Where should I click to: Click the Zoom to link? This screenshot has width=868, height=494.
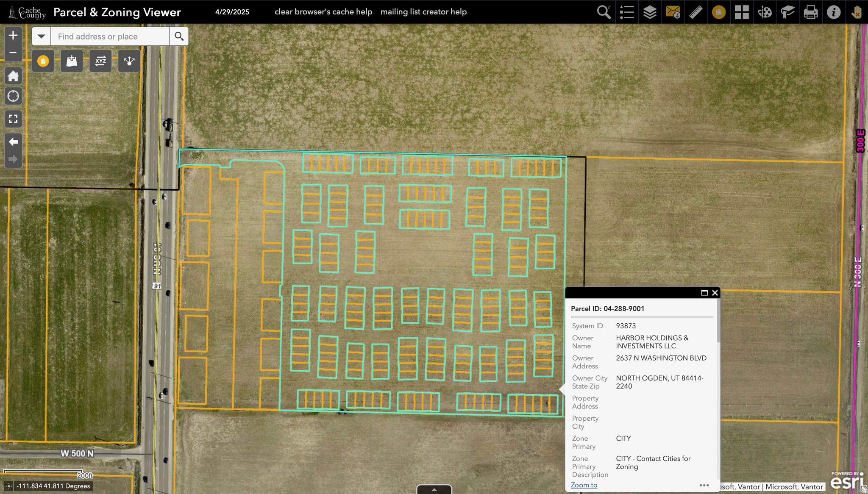(584, 485)
